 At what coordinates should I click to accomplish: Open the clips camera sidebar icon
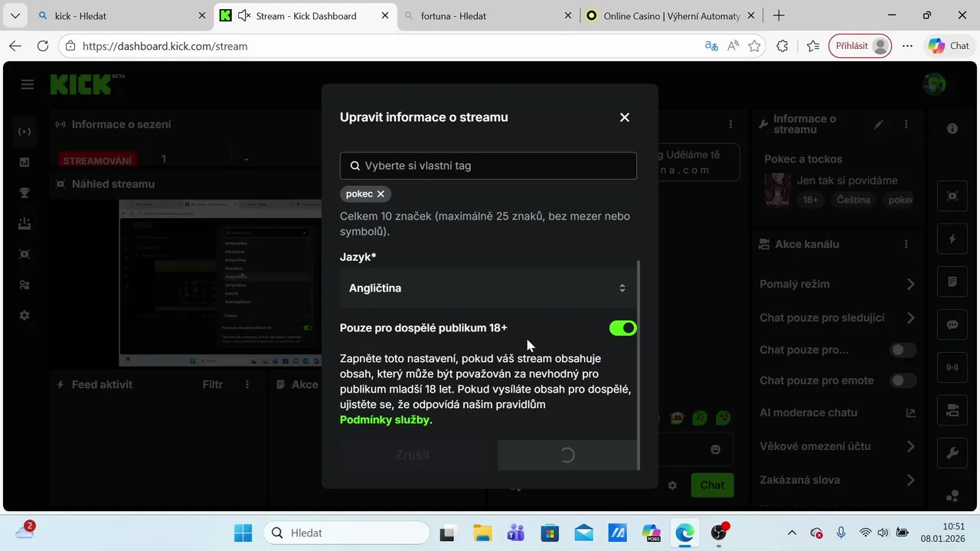24,254
